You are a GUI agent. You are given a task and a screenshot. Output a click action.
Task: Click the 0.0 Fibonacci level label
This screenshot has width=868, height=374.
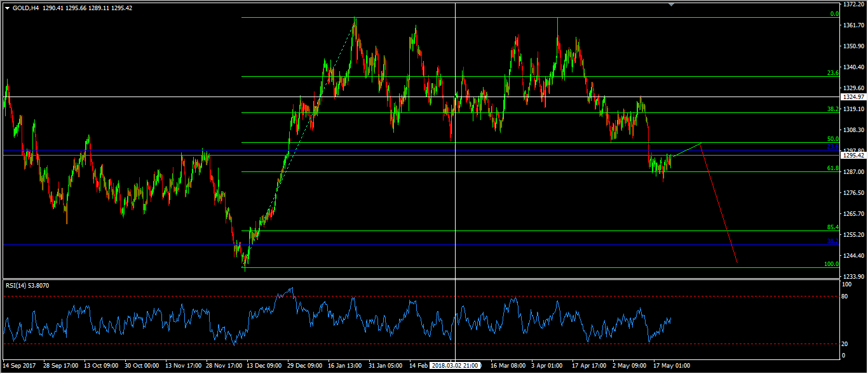pos(834,13)
